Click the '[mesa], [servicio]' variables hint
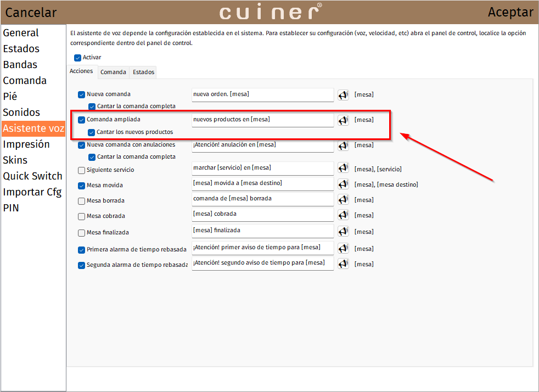The width and height of the screenshot is (539, 392). coord(378,169)
